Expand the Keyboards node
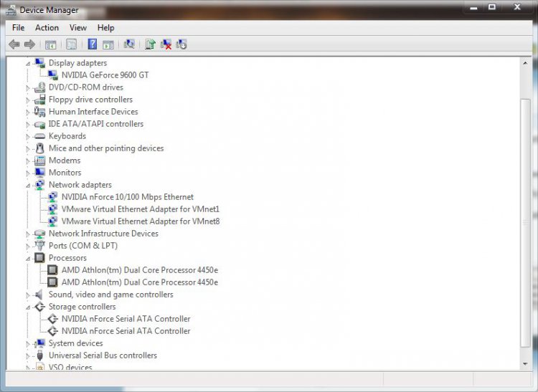The image size is (538, 392). (x=28, y=137)
